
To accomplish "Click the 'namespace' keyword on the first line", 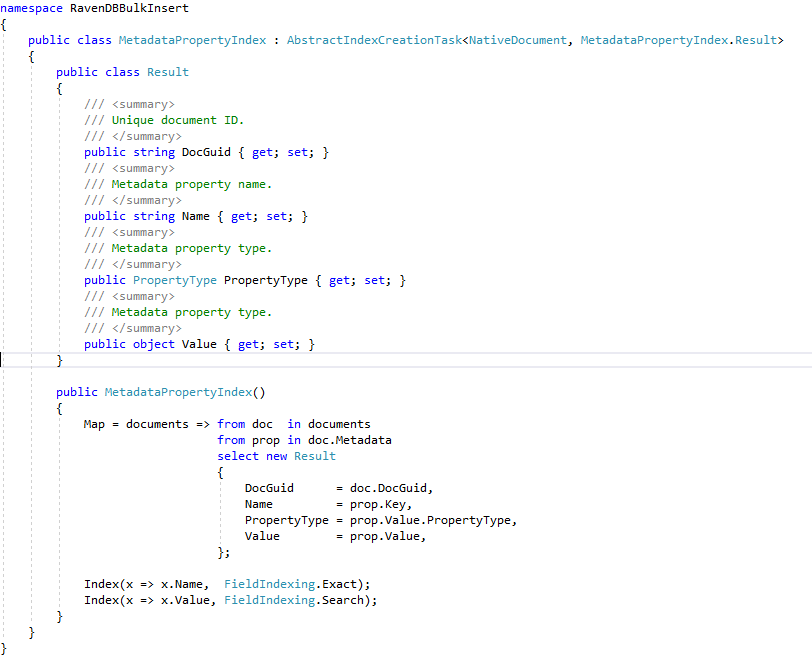I will click(32, 8).
